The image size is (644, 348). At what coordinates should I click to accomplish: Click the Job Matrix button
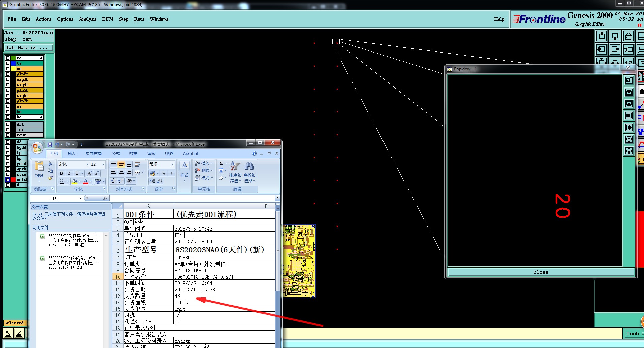point(28,47)
